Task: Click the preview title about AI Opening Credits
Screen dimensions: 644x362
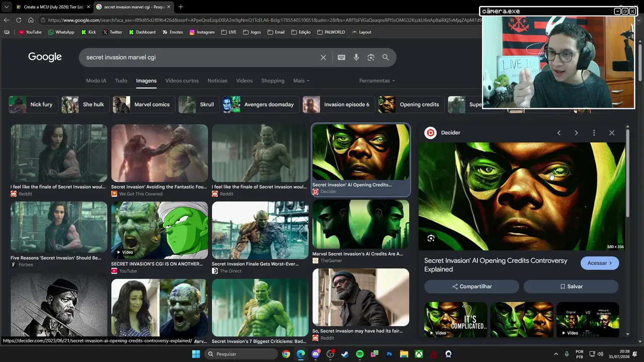Action: pyautogui.click(x=496, y=265)
